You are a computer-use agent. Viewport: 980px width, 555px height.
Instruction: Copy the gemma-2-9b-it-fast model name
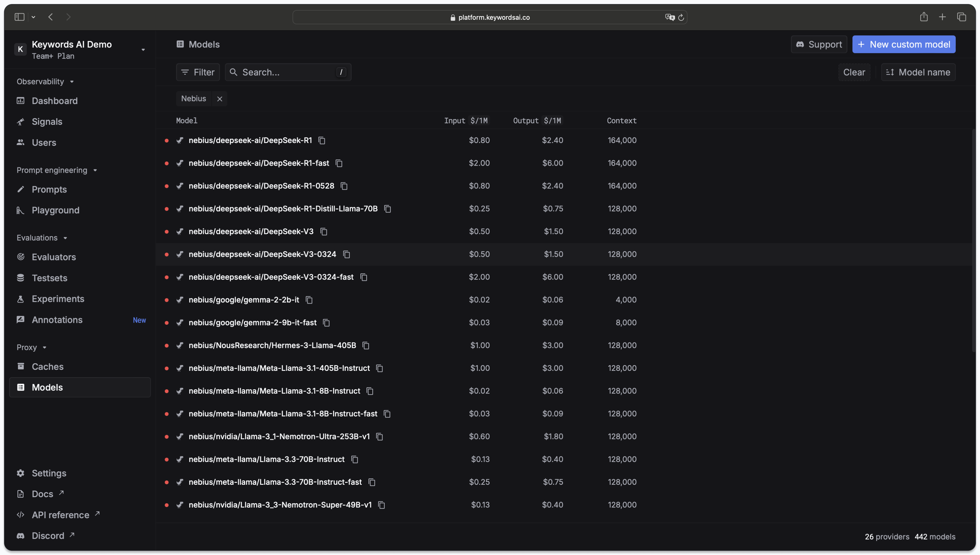pos(326,323)
